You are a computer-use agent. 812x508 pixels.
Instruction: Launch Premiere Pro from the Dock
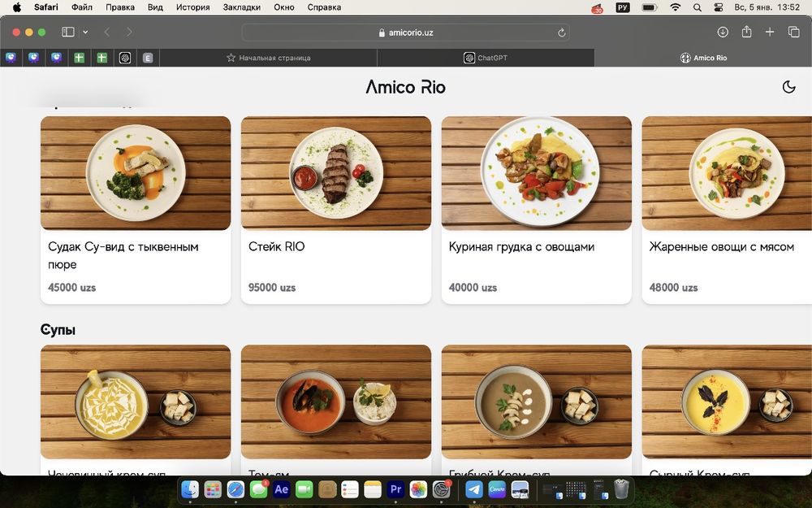click(x=395, y=488)
